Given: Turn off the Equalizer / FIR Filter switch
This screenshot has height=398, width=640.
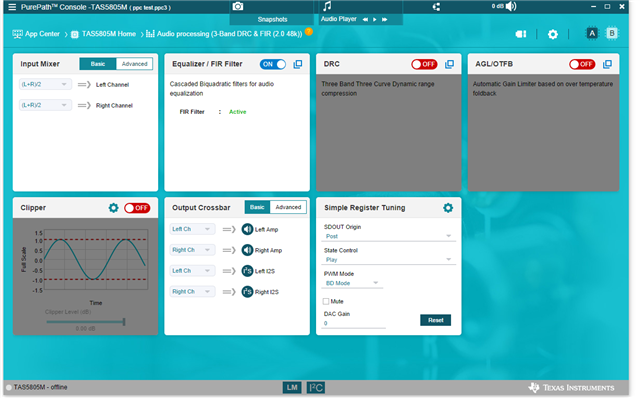Looking at the screenshot, I should [273, 64].
